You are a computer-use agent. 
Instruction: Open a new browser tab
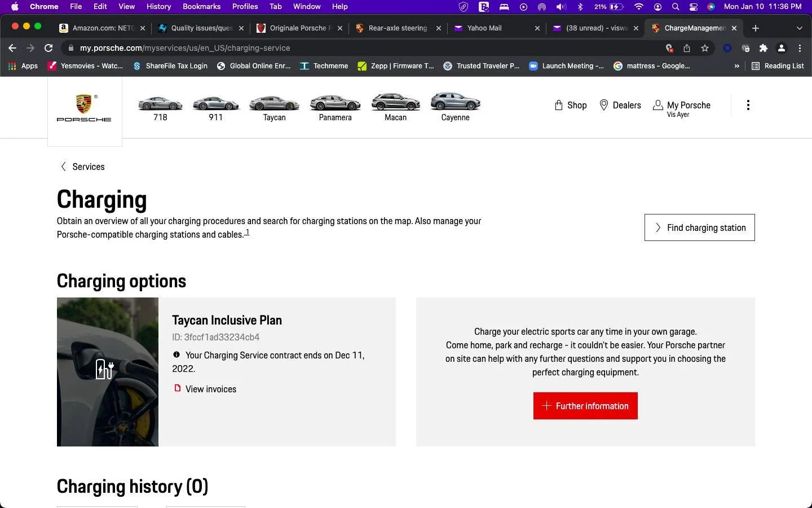tap(755, 28)
